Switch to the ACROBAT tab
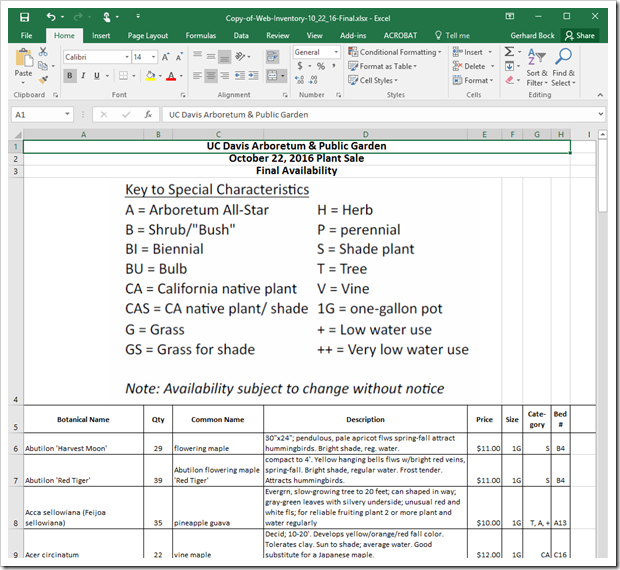The width and height of the screenshot is (620, 570). [400, 36]
